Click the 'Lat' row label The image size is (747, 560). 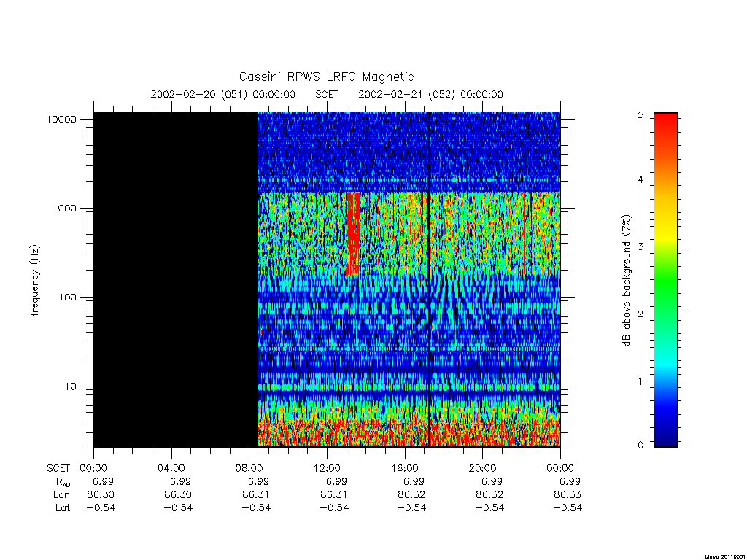point(63,508)
